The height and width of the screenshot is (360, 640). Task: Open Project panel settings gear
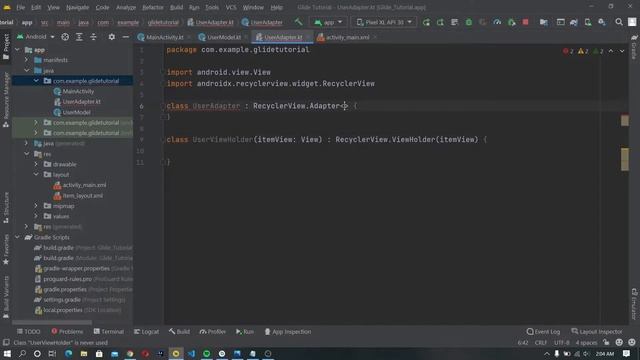point(111,37)
